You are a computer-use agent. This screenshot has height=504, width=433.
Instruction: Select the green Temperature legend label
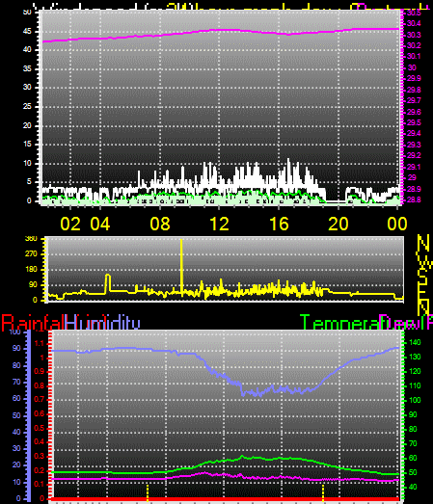pos(339,323)
